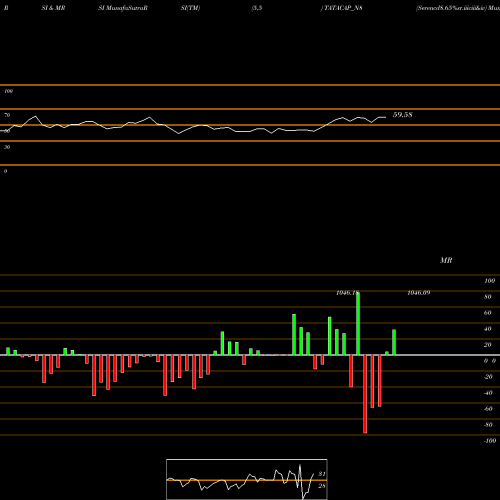Select the 1046.18 bar label
Viewport: 500px width, 500px height.
tap(347, 293)
